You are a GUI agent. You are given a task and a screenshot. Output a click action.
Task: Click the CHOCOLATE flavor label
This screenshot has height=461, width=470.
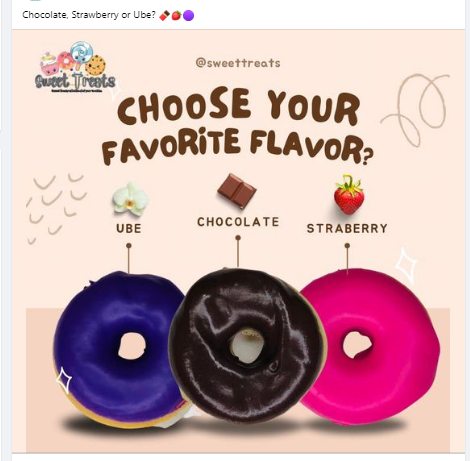238,222
